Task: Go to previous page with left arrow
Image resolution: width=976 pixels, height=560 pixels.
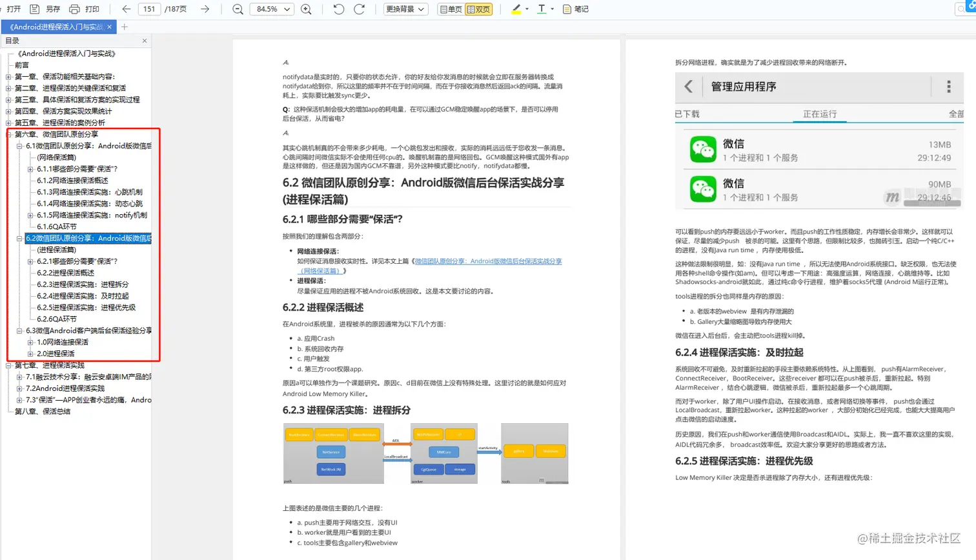Action: point(127,9)
